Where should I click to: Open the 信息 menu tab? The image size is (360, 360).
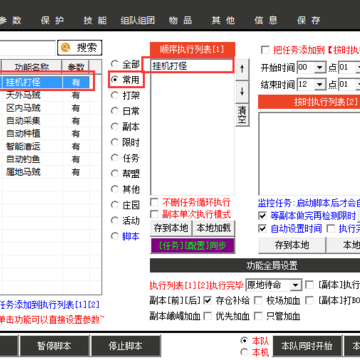coord(266,20)
